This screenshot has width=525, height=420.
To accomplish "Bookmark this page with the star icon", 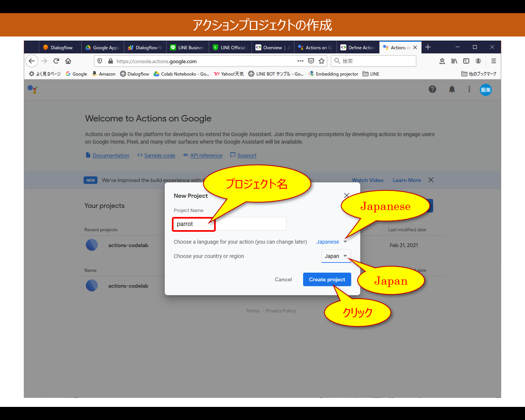I will click(x=322, y=61).
